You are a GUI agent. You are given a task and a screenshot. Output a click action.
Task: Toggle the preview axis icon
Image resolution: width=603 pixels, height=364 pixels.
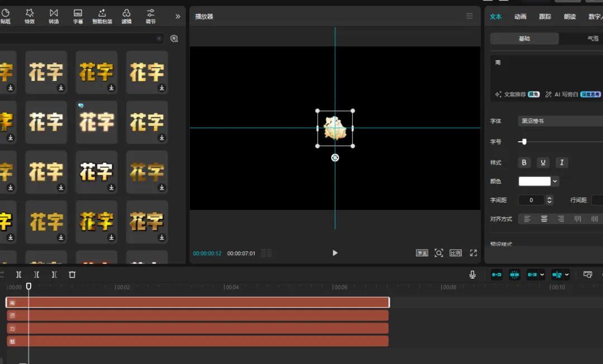pos(557,275)
